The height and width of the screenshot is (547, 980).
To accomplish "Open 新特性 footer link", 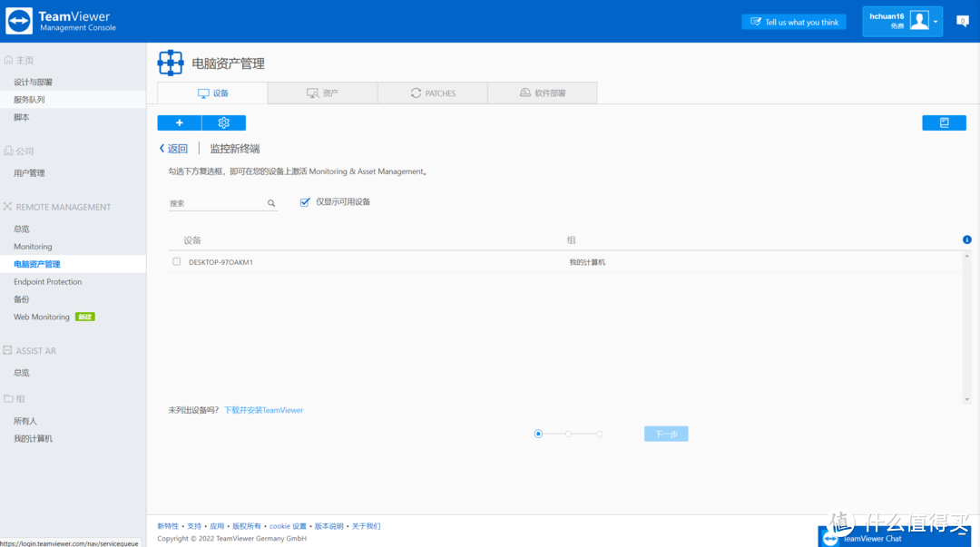I will click(168, 526).
